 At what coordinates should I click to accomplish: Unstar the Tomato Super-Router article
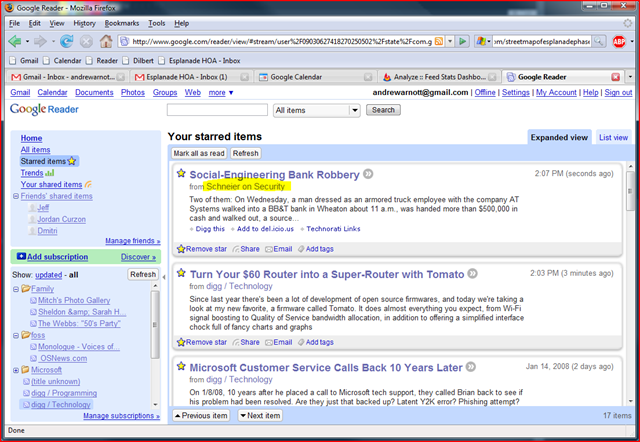[x=202, y=342]
